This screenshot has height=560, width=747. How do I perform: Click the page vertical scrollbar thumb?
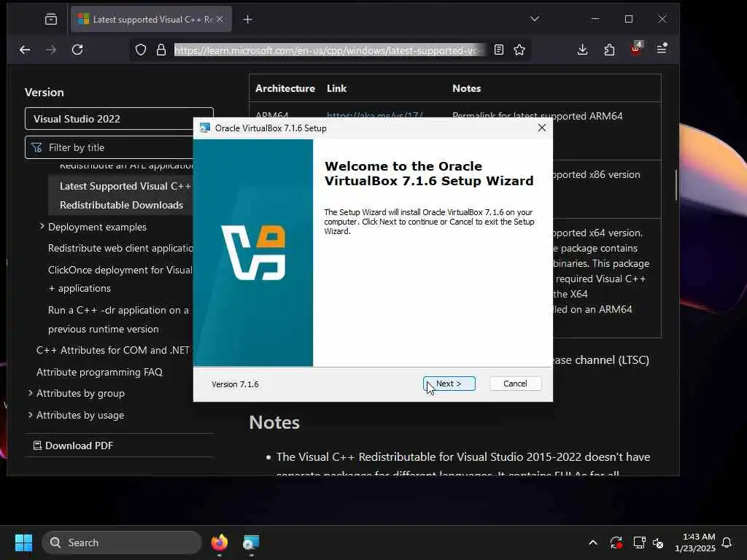coord(676,184)
